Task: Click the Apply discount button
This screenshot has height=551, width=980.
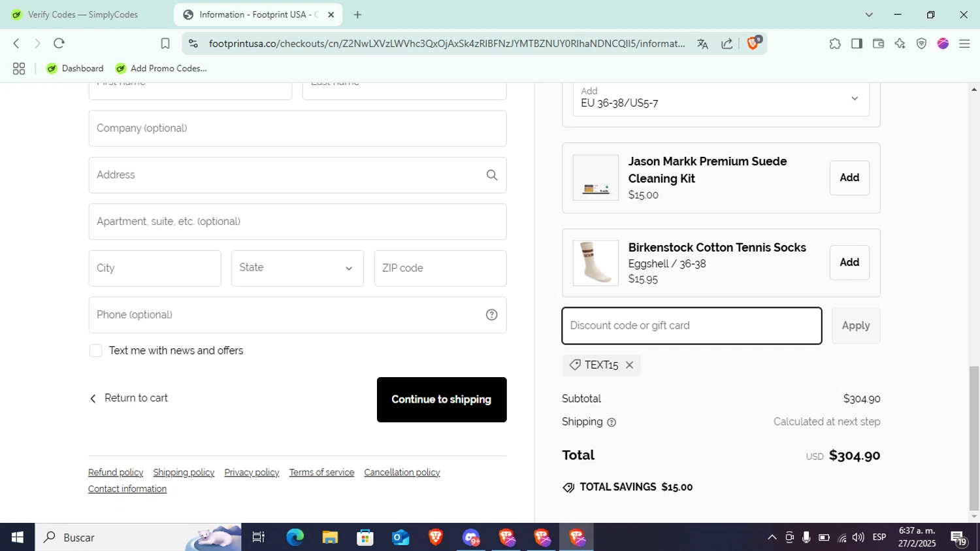Action: [x=856, y=326]
